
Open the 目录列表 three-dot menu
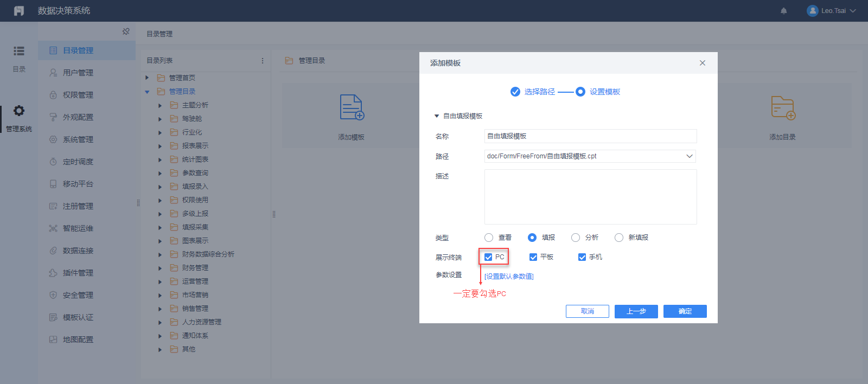263,61
